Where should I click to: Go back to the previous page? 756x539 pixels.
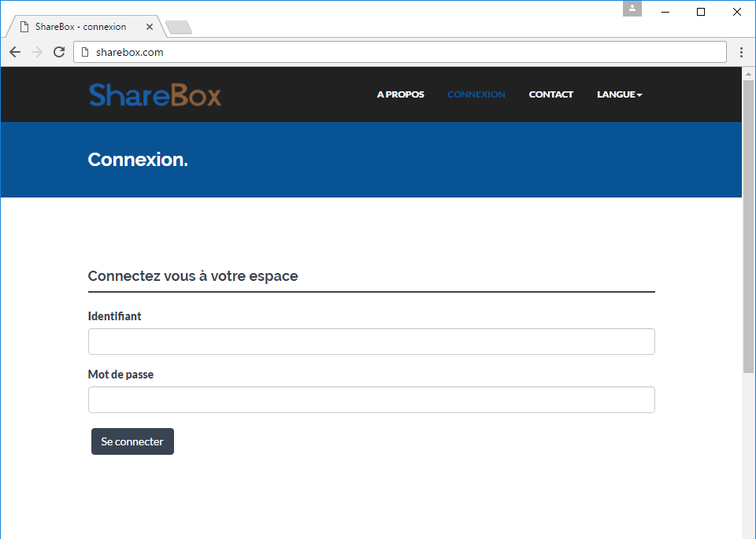click(15, 52)
